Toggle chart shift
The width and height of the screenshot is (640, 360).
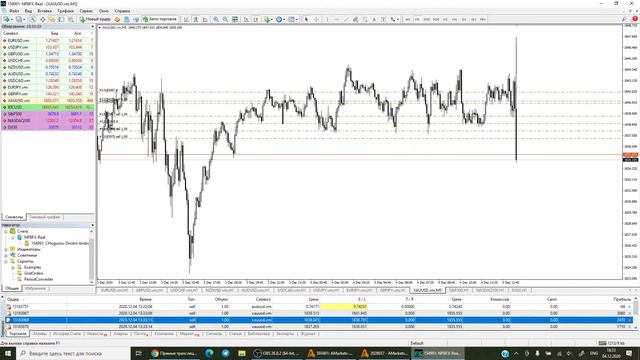click(x=256, y=19)
